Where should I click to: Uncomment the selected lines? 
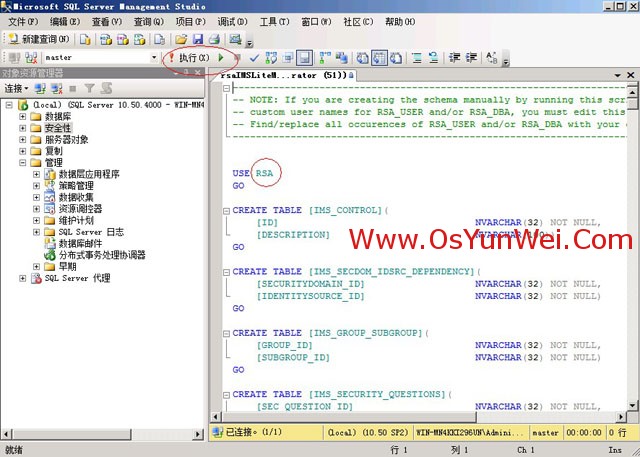[x=433, y=58]
